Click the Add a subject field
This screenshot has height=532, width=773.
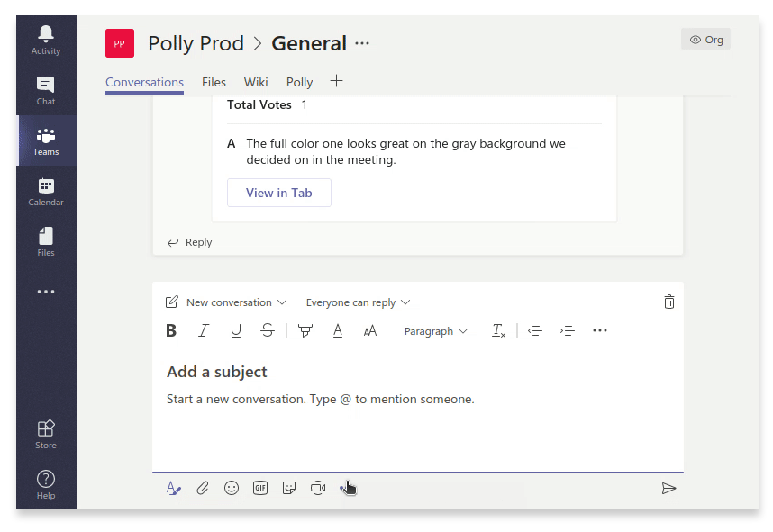(x=217, y=372)
